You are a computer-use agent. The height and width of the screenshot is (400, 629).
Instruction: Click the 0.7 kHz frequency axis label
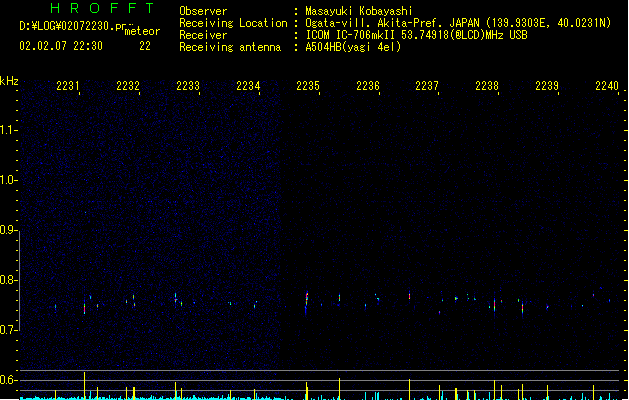click(x=8, y=330)
